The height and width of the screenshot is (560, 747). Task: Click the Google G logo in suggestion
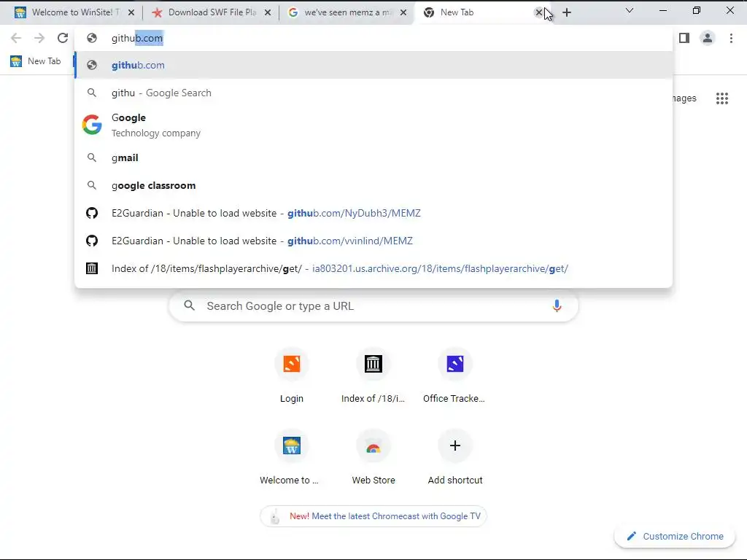92,125
